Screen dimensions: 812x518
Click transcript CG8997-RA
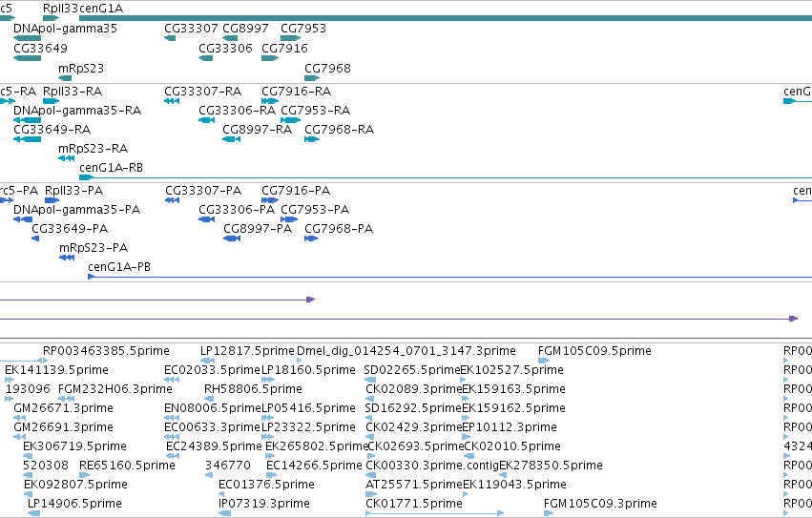pyautogui.click(x=232, y=139)
